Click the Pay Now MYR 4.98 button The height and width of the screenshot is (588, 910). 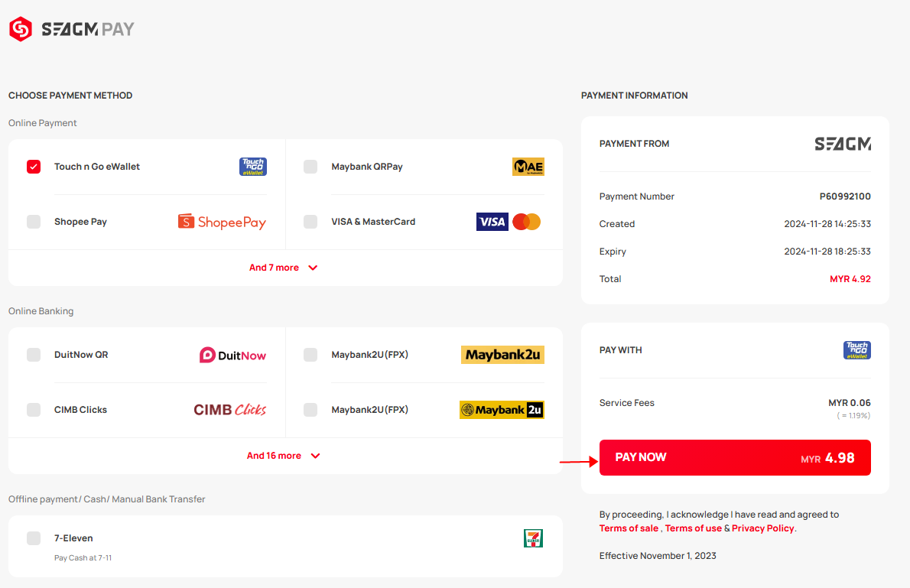(x=735, y=457)
